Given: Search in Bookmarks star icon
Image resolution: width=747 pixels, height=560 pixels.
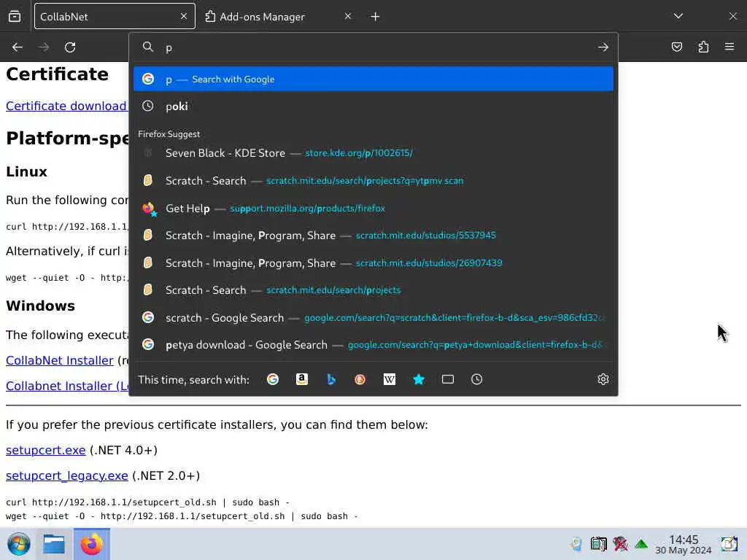Looking at the screenshot, I should 419,379.
